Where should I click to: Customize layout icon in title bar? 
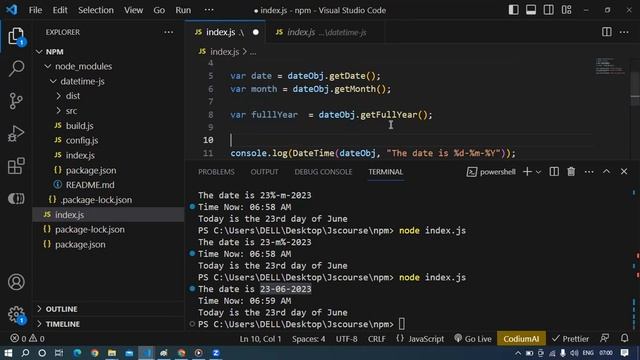click(567, 10)
